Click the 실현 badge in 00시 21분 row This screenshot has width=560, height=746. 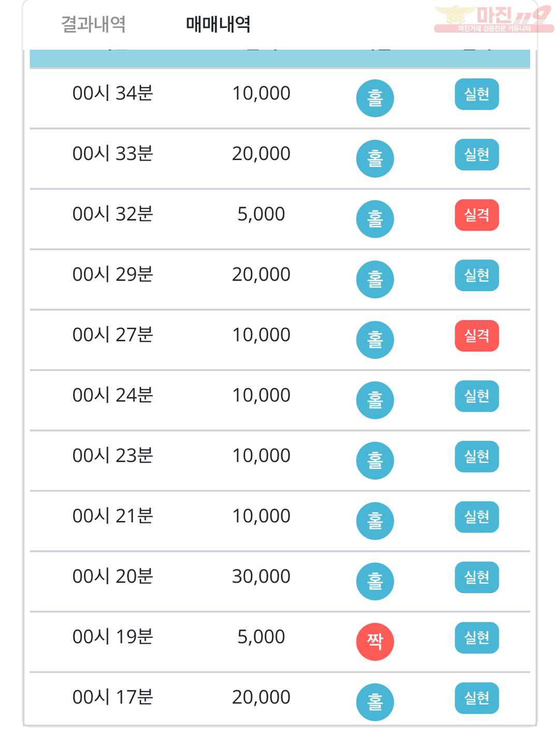coord(477,517)
